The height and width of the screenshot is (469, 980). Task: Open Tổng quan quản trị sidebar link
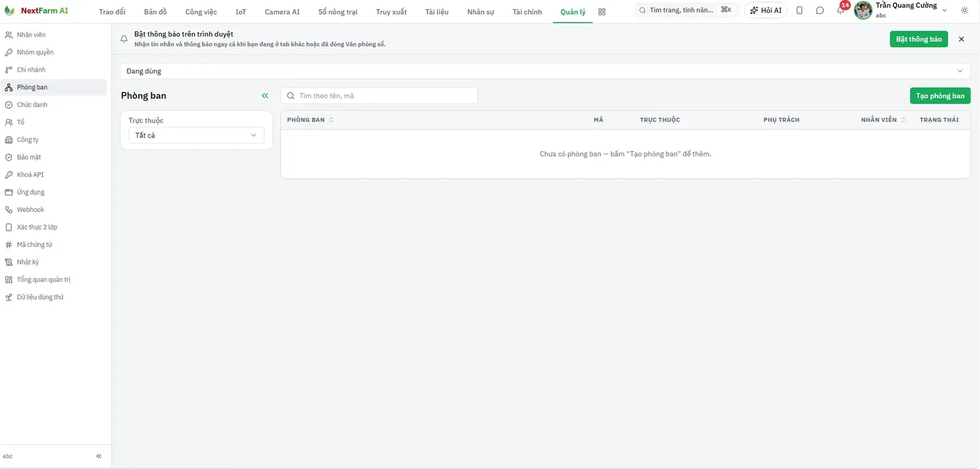[53, 280]
